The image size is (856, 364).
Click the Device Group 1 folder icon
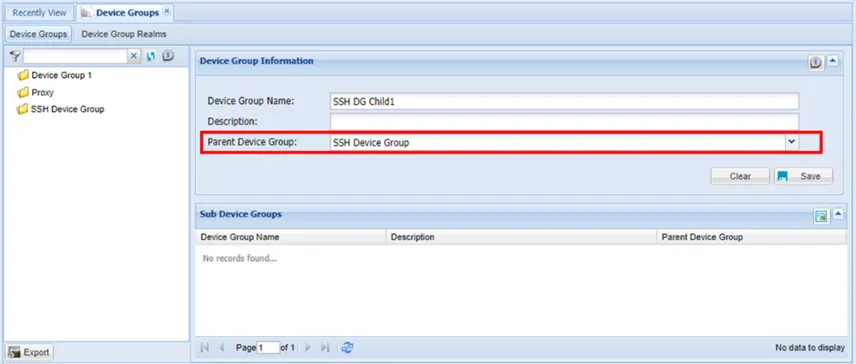click(x=22, y=75)
